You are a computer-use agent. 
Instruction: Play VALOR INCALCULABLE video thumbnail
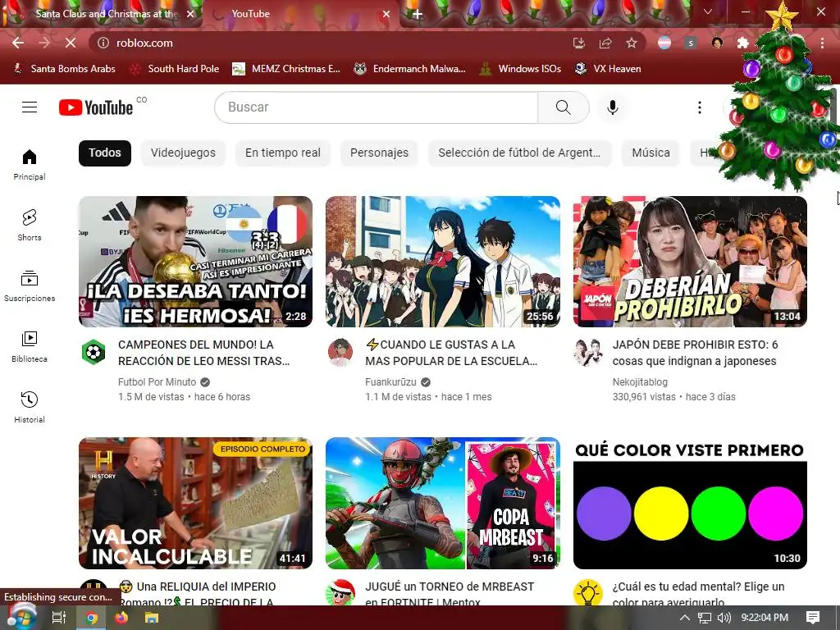coord(195,503)
